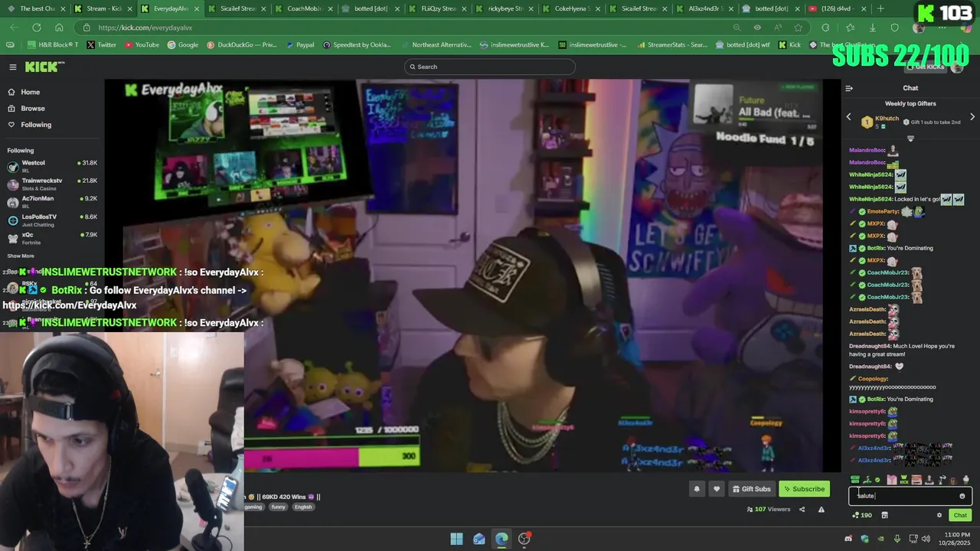Open a new browser tab
Image resolution: width=980 pixels, height=551 pixels.
point(880,8)
